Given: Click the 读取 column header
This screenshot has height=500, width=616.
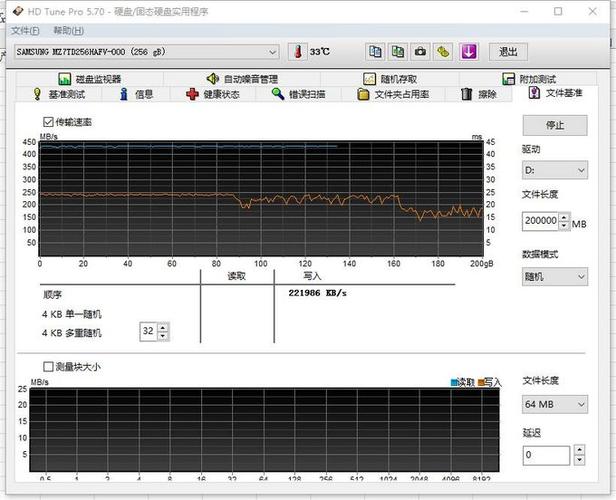Looking at the screenshot, I should 236,276.
